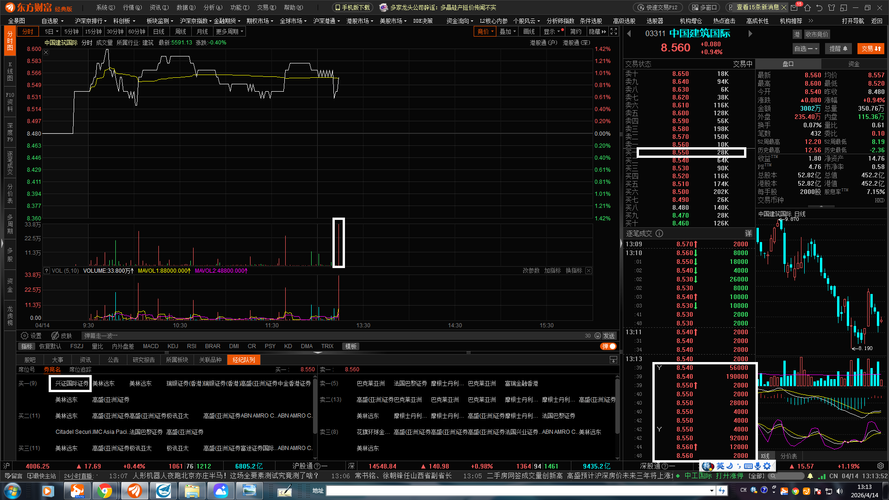Switch to the 所属板块 tab
Image resolution: width=889 pixels, height=500 pixels.
[x=177, y=359]
